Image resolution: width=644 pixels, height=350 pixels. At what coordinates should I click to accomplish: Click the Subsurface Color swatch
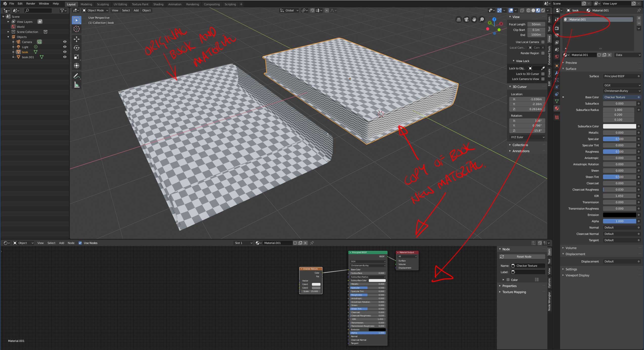[619, 126]
